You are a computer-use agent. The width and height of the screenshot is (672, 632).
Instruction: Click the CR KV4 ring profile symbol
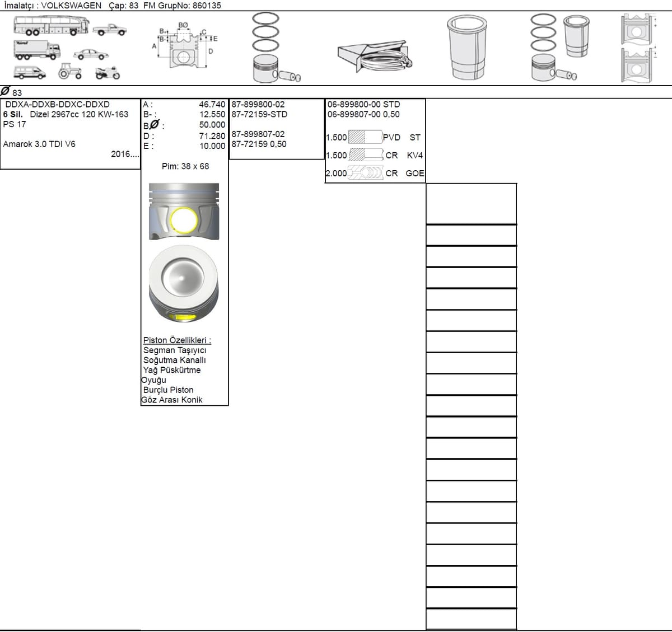pos(366,155)
